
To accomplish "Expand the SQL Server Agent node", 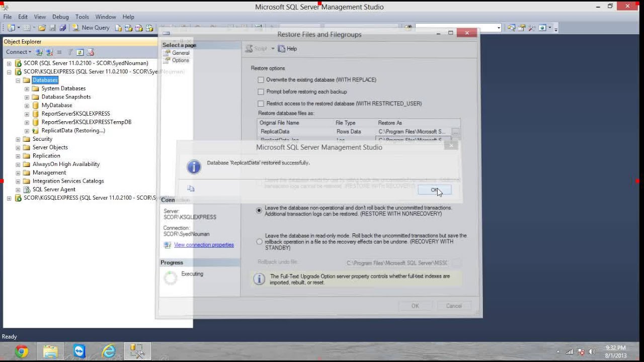I will [x=18, y=190].
